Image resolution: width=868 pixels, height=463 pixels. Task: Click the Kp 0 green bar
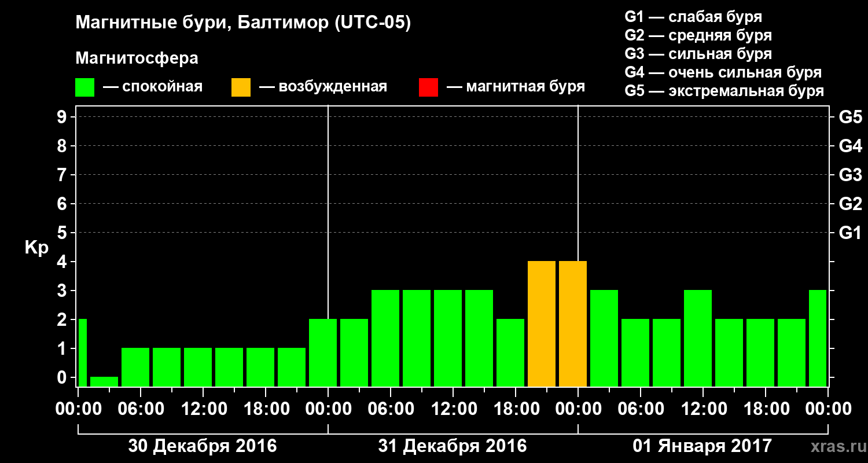[x=104, y=382]
